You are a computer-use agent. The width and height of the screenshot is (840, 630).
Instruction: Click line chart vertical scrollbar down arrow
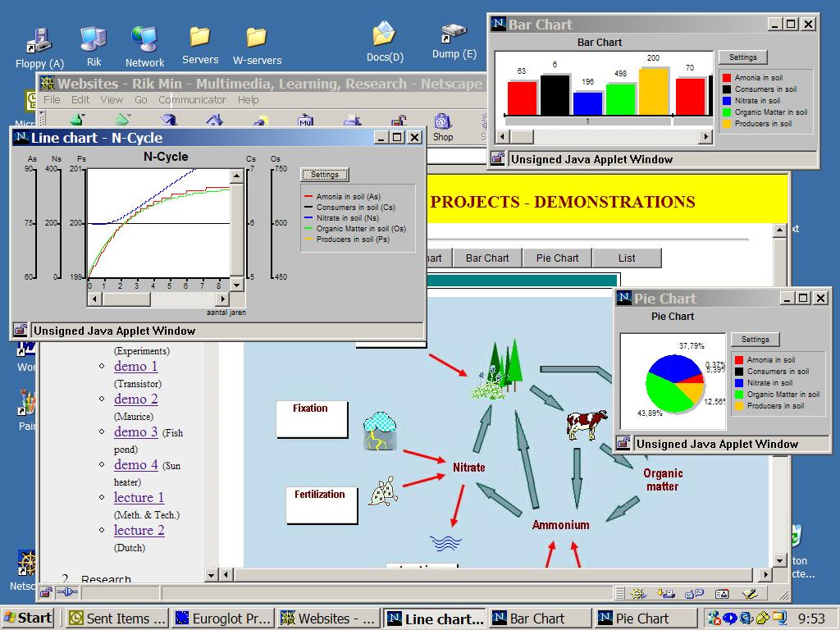point(237,284)
